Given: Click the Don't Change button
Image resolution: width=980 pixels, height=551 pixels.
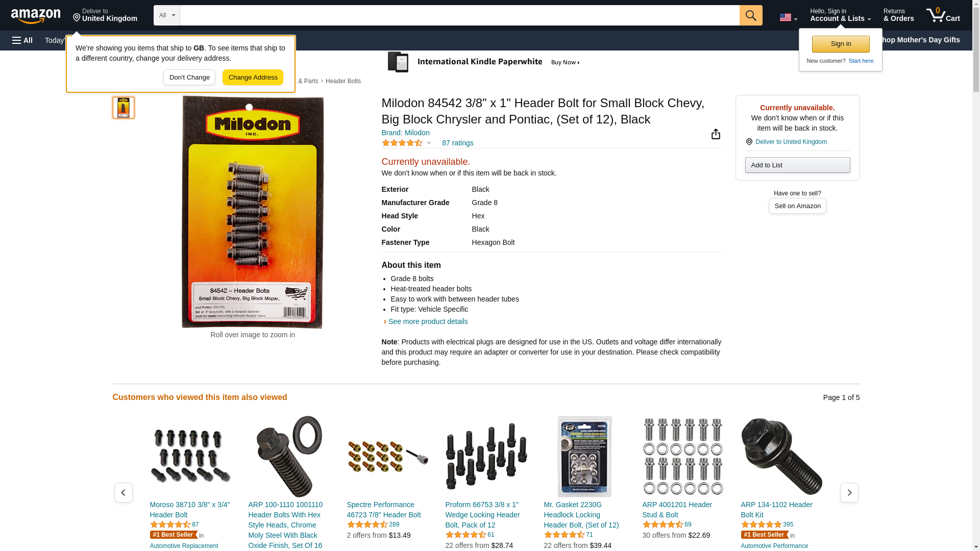Looking at the screenshot, I should click(x=189, y=78).
